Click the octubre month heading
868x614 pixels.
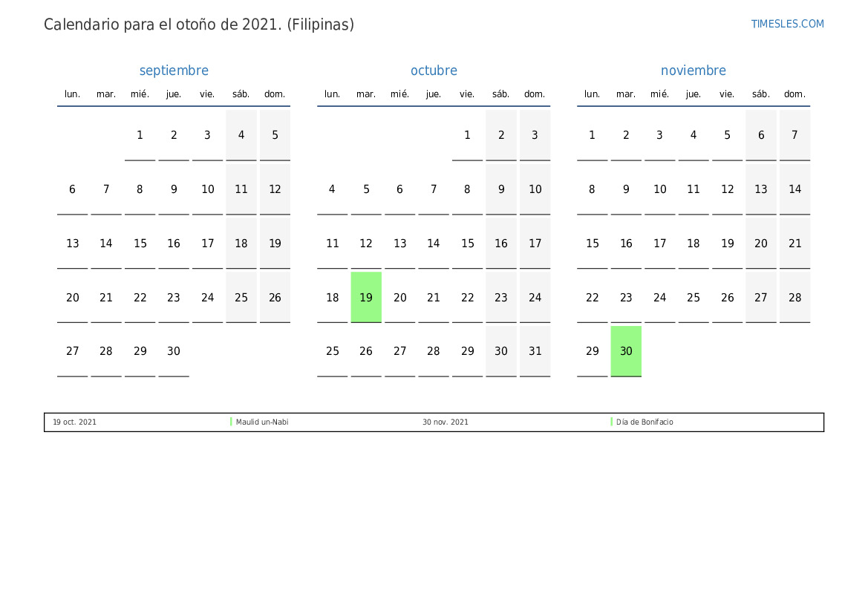(434, 71)
